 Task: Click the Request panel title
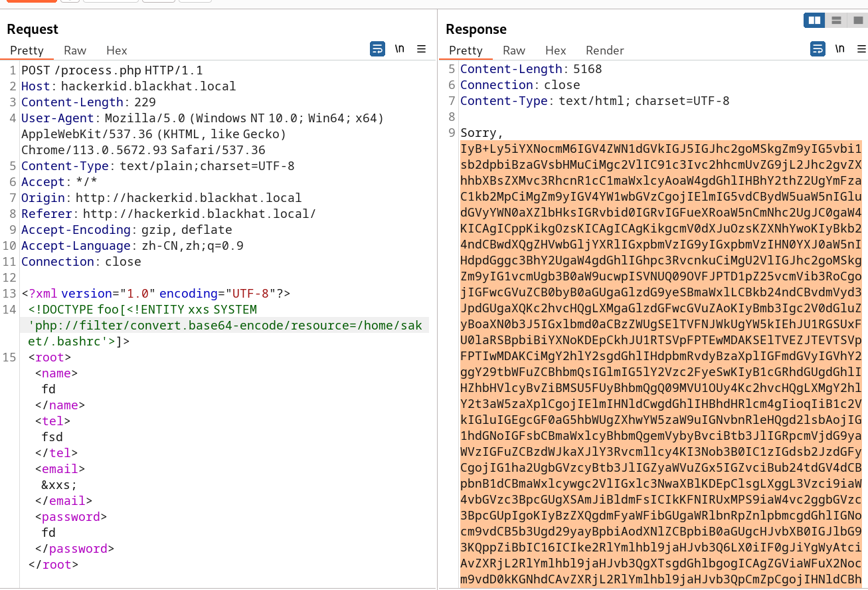(33, 29)
